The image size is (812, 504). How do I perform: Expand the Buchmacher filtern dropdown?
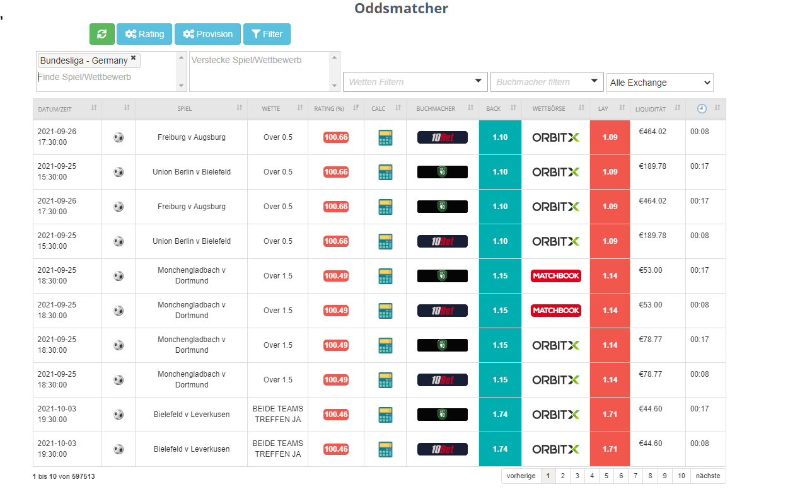[x=547, y=82]
